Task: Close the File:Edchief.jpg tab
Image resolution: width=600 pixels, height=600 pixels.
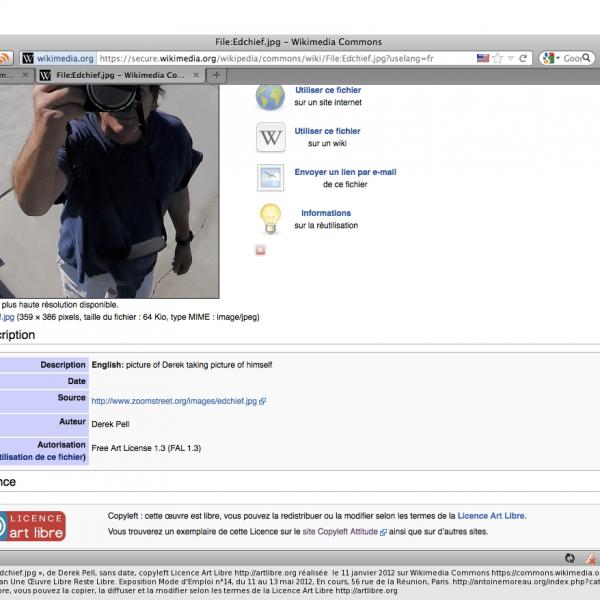Action: coord(196,75)
